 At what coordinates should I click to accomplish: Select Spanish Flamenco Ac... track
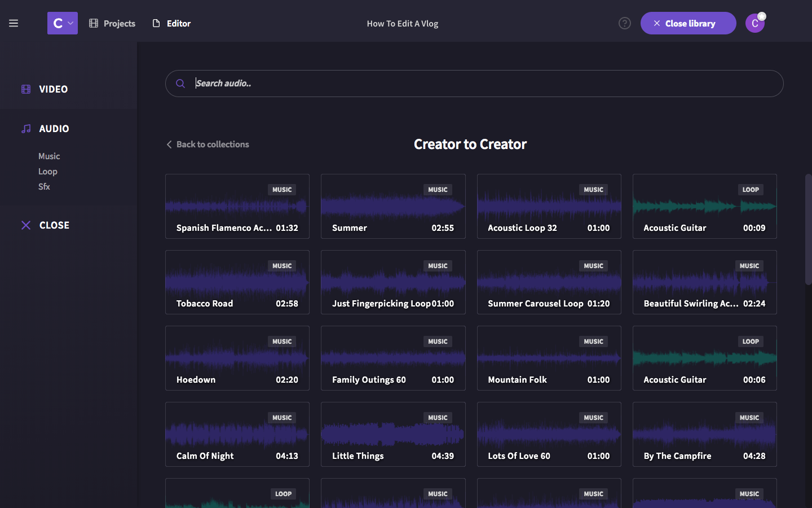tap(237, 206)
